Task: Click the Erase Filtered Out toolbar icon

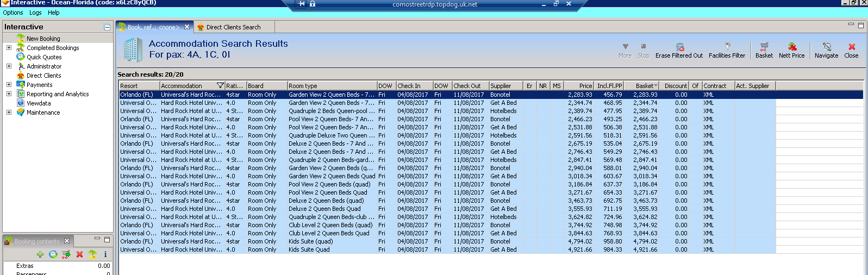Action: (679, 47)
